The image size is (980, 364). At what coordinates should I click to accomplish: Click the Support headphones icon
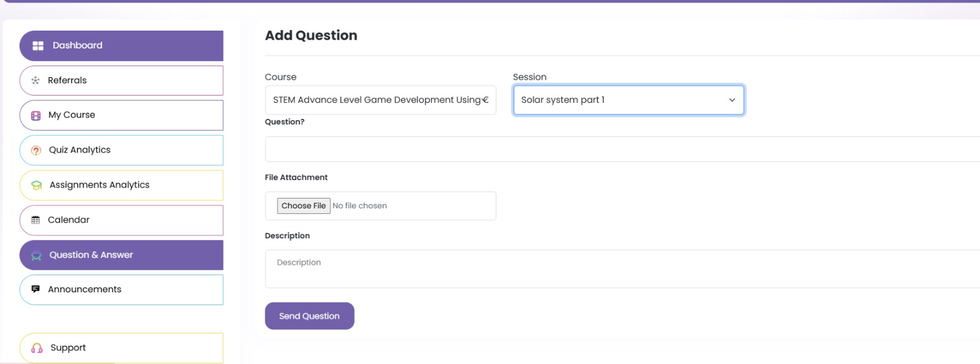pos(37,348)
